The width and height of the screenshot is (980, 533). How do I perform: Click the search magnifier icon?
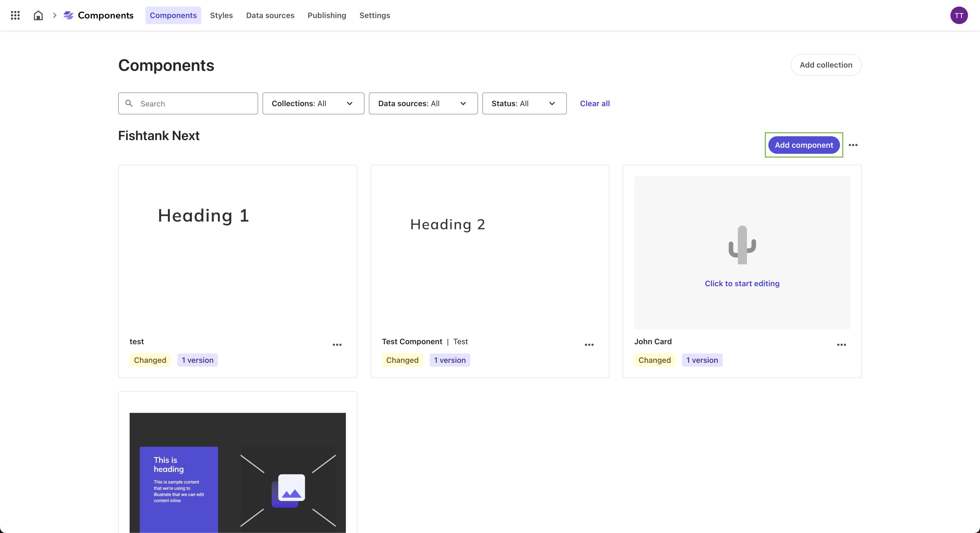(129, 103)
